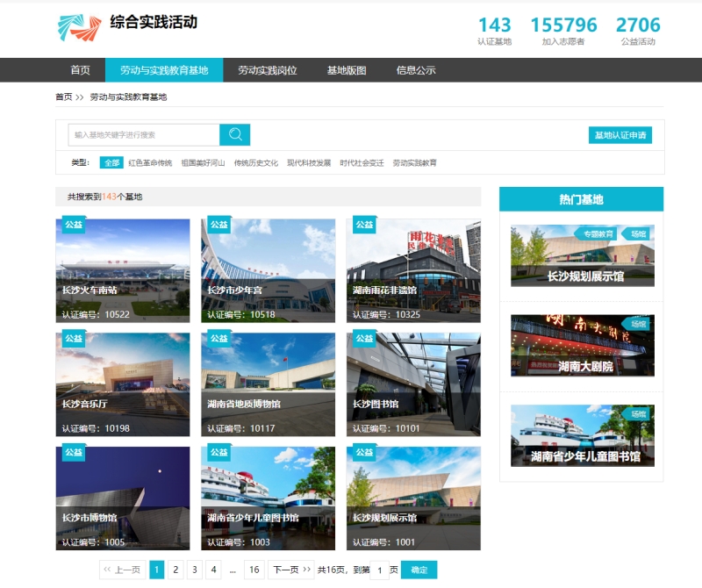
Task: Click the base keyword search field
Action: [144, 134]
